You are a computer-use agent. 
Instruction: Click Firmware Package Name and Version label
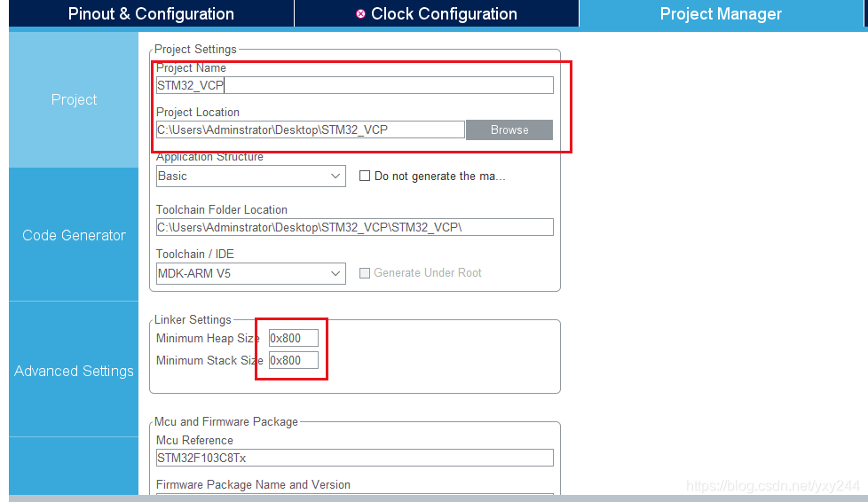tap(253, 484)
